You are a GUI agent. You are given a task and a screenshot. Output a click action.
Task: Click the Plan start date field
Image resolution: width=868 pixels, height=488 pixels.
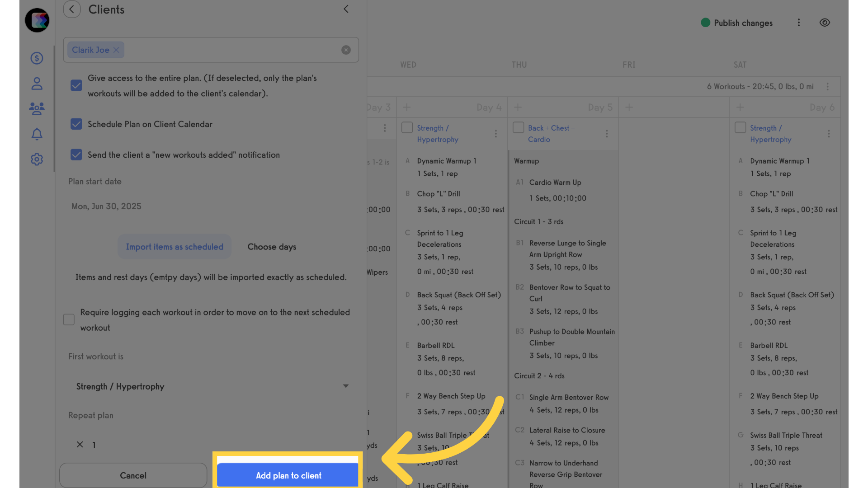click(x=211, y=206)
